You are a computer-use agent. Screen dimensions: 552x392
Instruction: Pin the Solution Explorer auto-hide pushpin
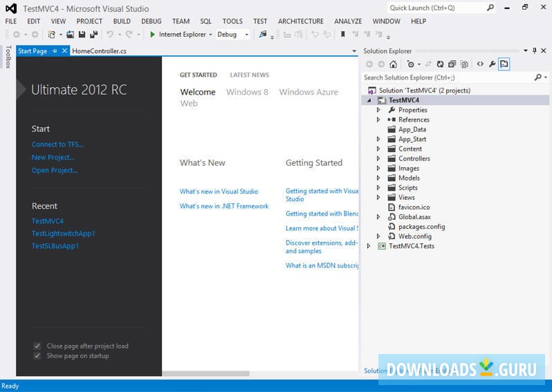pyautogui.click(x=535, y=50)
